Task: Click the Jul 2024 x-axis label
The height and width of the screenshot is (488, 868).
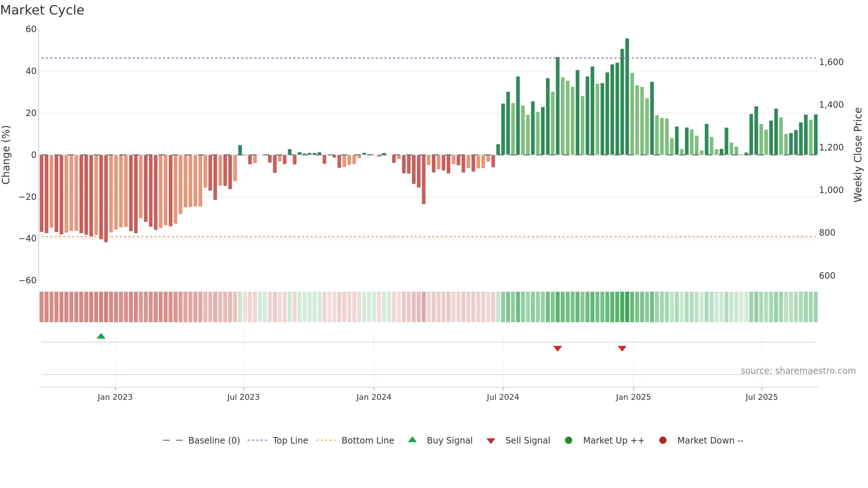Action: 503,397
